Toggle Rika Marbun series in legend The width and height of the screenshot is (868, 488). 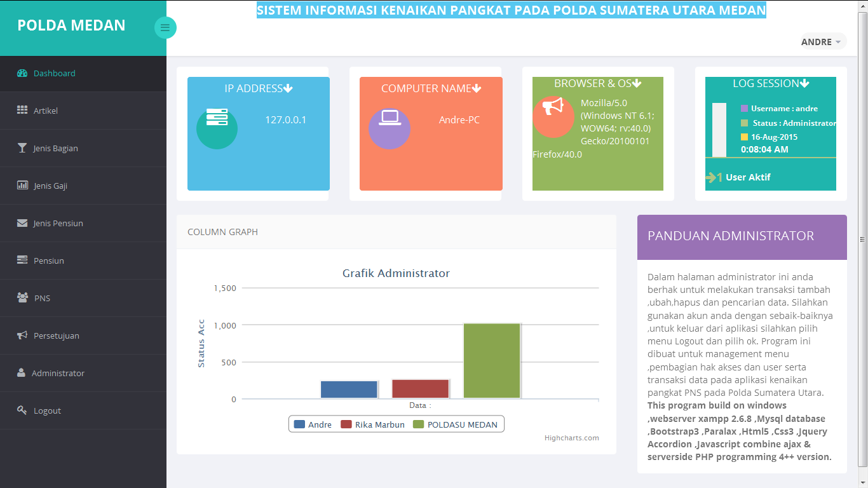click(373, 424)
